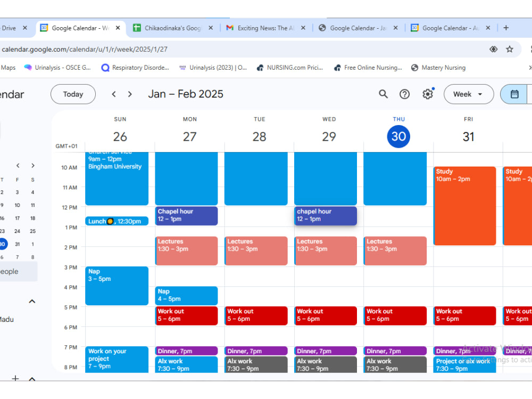Open Tuesday Alx work 7:30 – 9pm event
532x399 pixels.
(256, 364)
